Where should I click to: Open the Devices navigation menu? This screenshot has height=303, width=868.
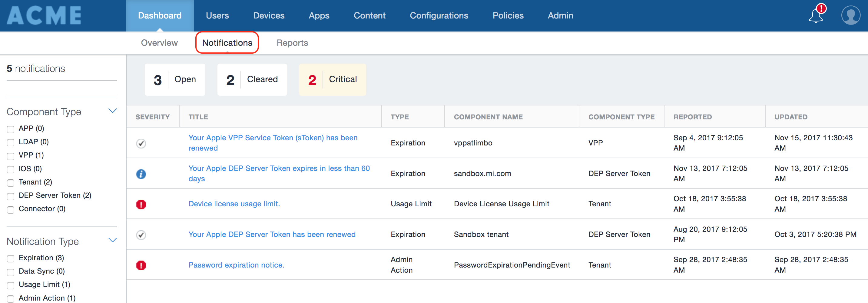tap(269, 15)
